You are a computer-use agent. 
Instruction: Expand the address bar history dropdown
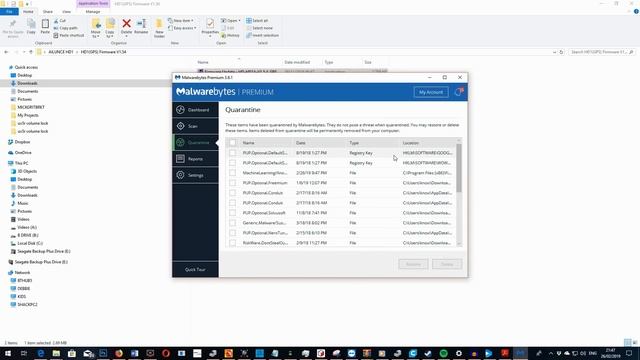[554, 52]
